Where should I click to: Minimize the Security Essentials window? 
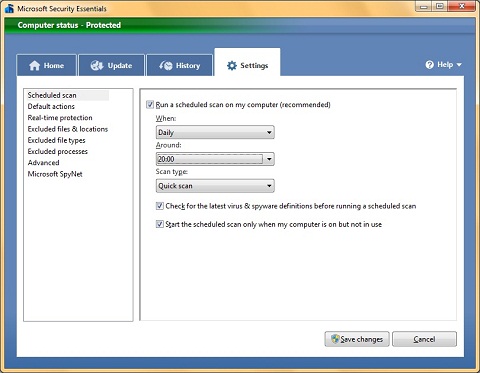[x=424, y=6]
